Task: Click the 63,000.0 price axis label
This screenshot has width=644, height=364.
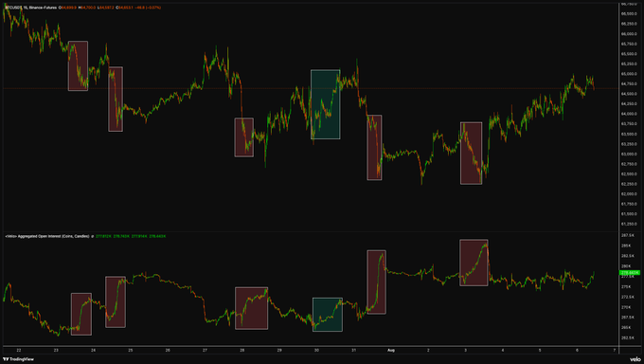Action: 630,155
